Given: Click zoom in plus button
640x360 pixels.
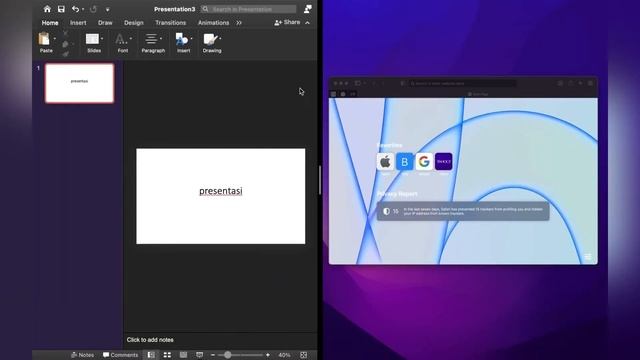Looking at the screenshot, I should pos(268,355).
